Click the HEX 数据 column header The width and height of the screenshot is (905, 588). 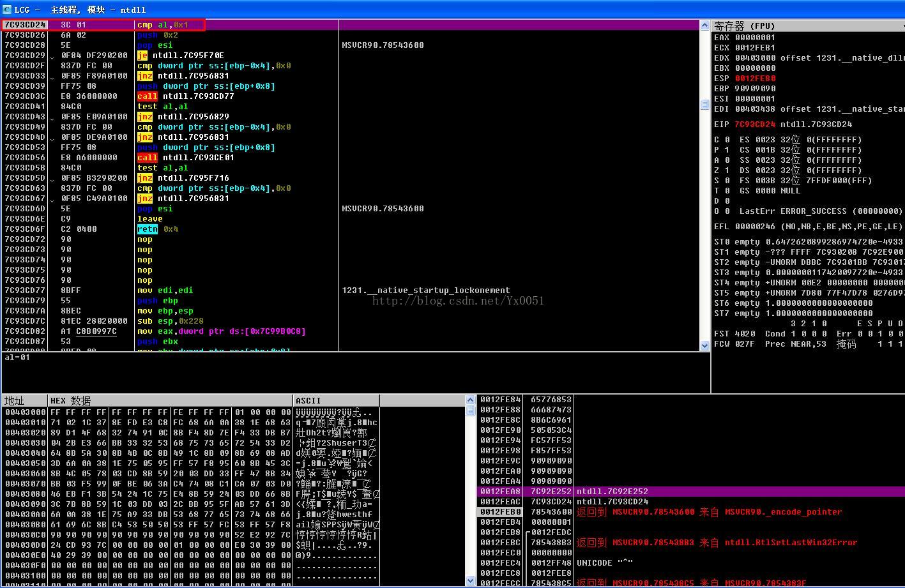click(x=170, y=401)
